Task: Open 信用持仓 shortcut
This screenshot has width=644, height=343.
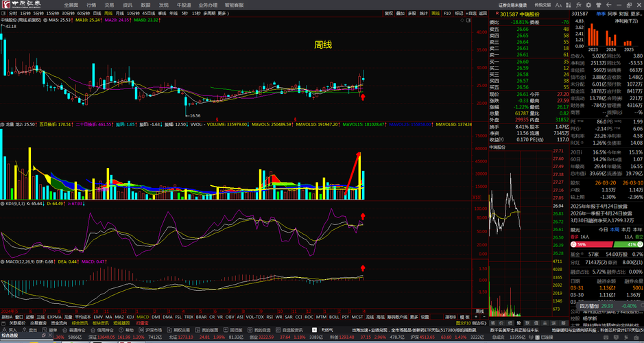Action: (102, 330)
